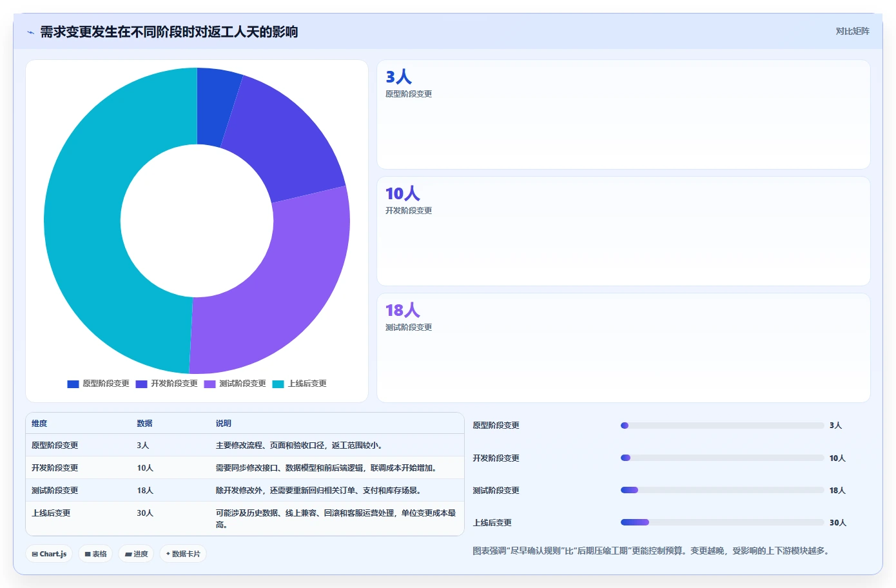Image resolution: width=896 pixels, height=588 pixels.
Task: Click the 原型阶段变更 progress bar
Action: 722,426
